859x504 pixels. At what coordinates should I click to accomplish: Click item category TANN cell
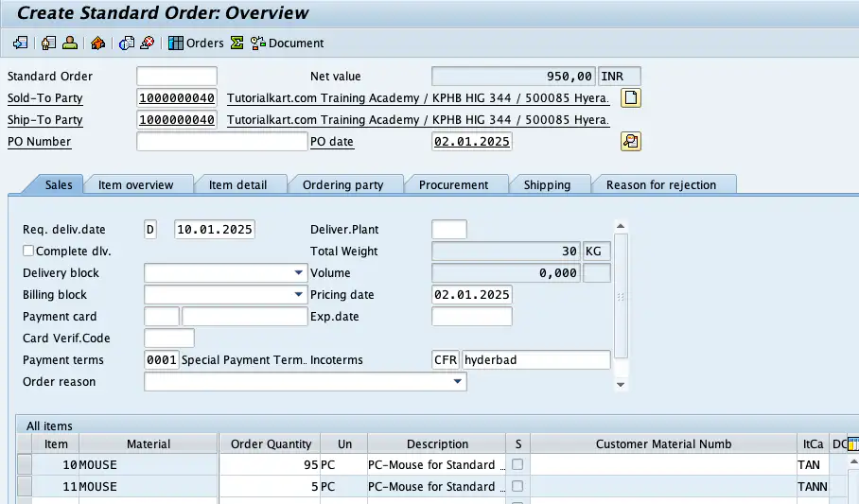813,486
